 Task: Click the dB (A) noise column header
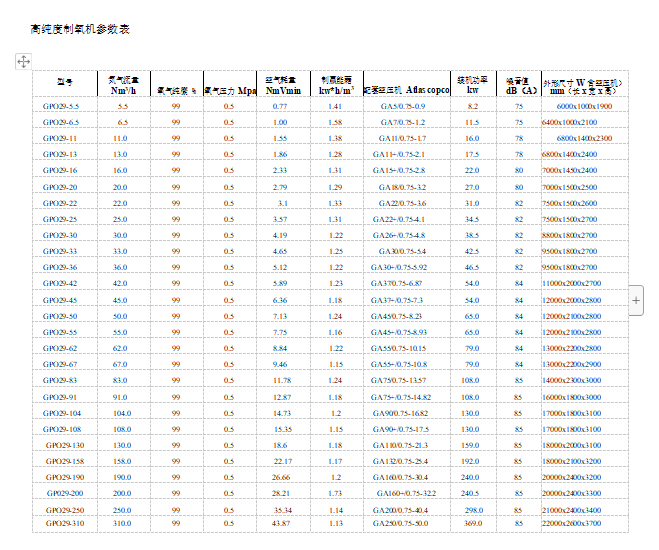[x=518, y=85]
